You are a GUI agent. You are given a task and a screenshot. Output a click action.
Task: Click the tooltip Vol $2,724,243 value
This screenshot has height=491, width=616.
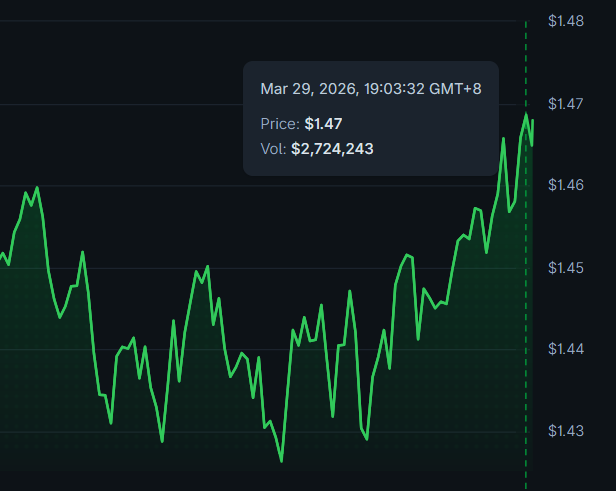coord(332,149)
